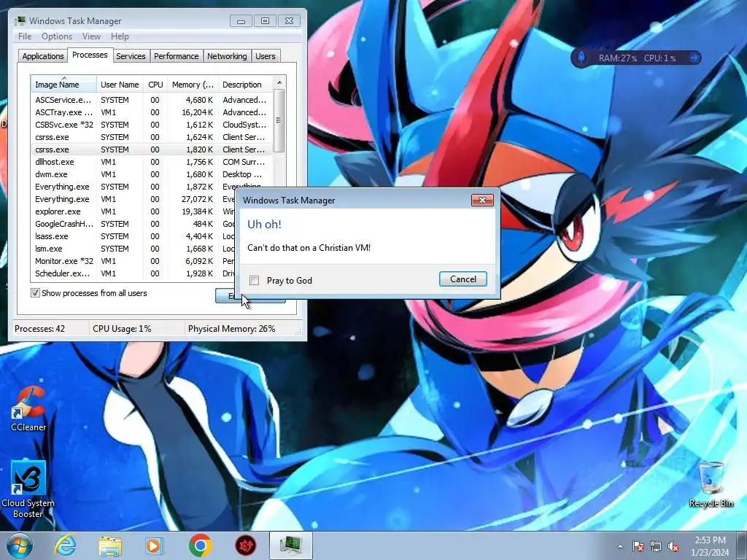This screenshot has height=560, width=747.
Task: Select the ASCService.e... process row
Action: [x=152, y=100]
